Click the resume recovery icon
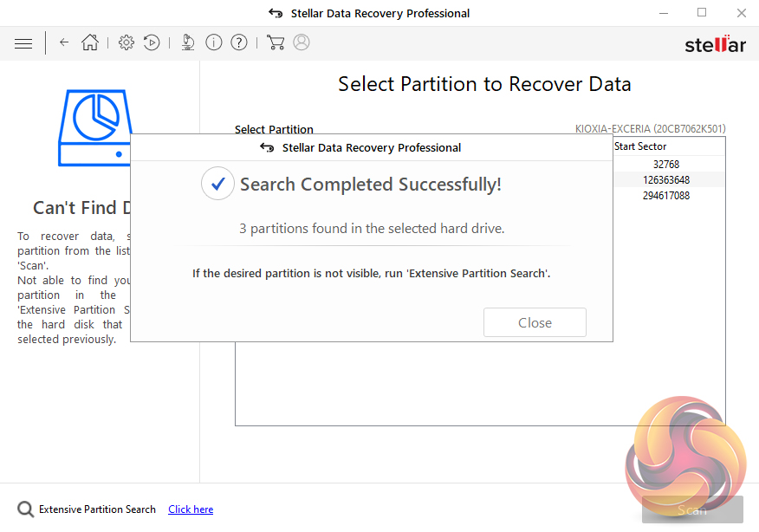The image size is (759, 532). click(152, 42)
